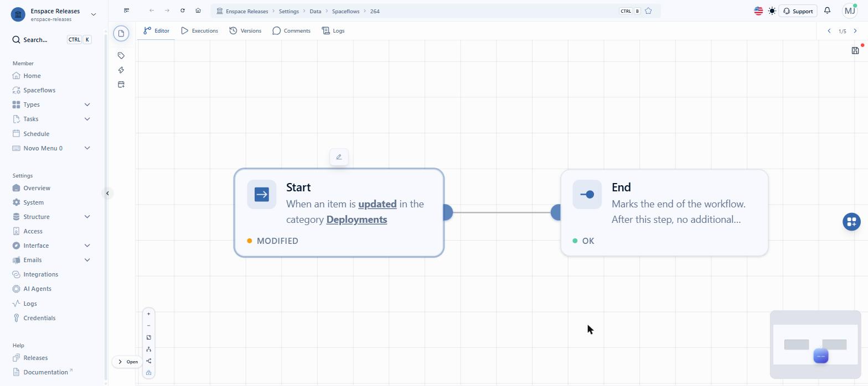Click the End node icon
This screenshot has width=868, height=386.
pyautogui.click(x=587, y=194)
